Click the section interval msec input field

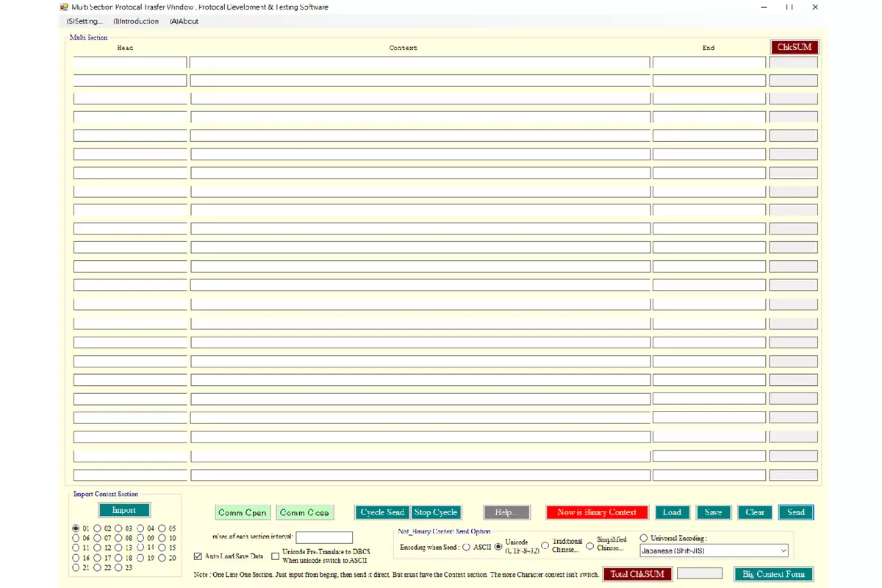(323, 538)
